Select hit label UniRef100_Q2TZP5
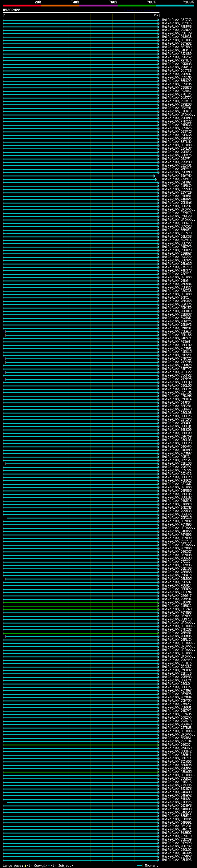Viewport: 197px width, 868px height. [x=177, y=419]
